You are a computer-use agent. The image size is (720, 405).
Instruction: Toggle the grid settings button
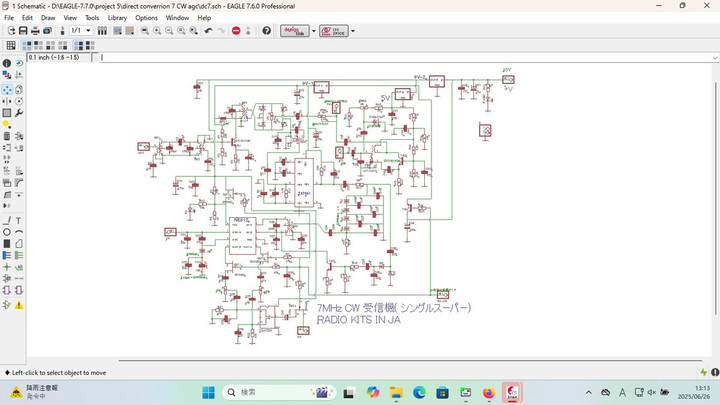(x=11, y=45)
